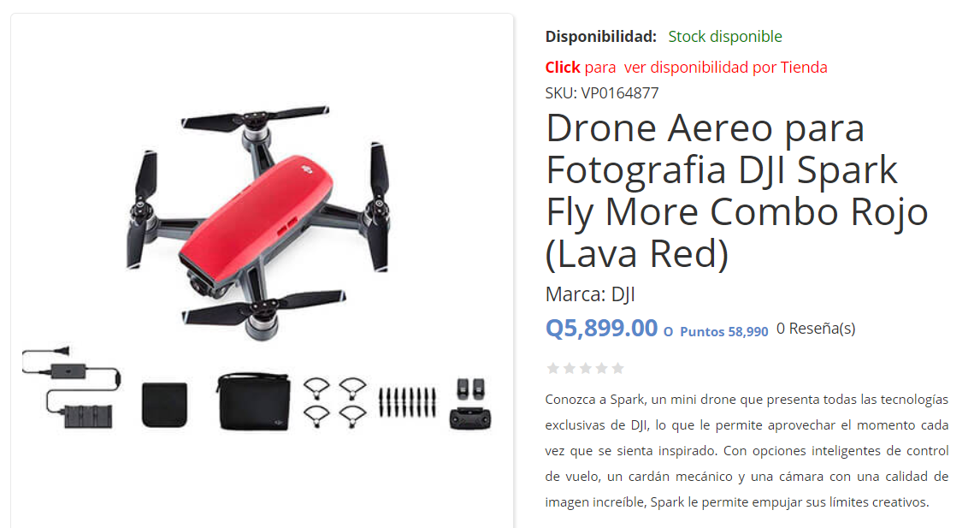Click the first rating star
This screenshot has height=528, width=980.
(552, 368)
